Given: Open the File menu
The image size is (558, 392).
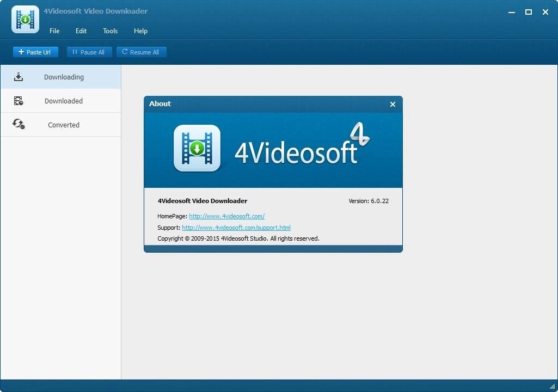Looking at the screenshot, I should (54, 31).
